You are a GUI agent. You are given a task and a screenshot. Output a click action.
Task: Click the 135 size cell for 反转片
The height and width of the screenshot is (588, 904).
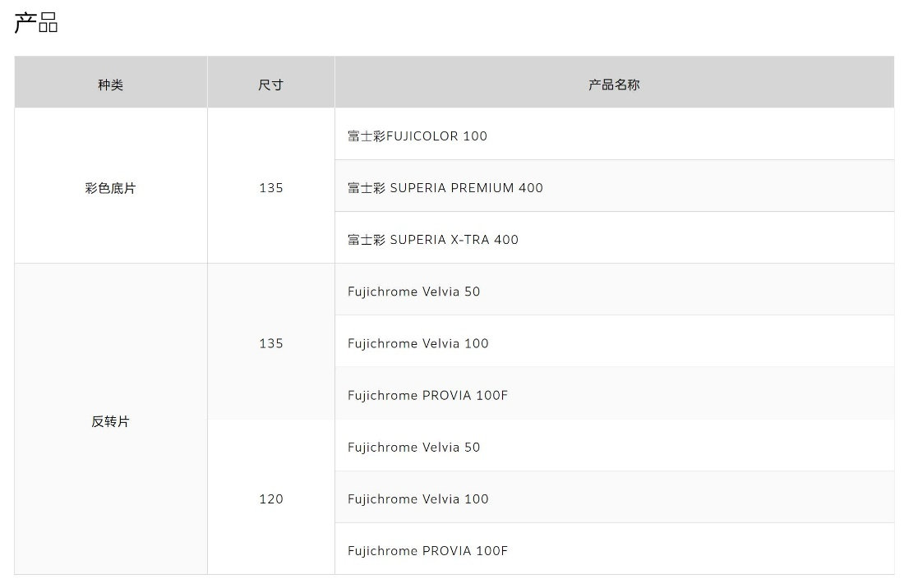tap(270, 343)
